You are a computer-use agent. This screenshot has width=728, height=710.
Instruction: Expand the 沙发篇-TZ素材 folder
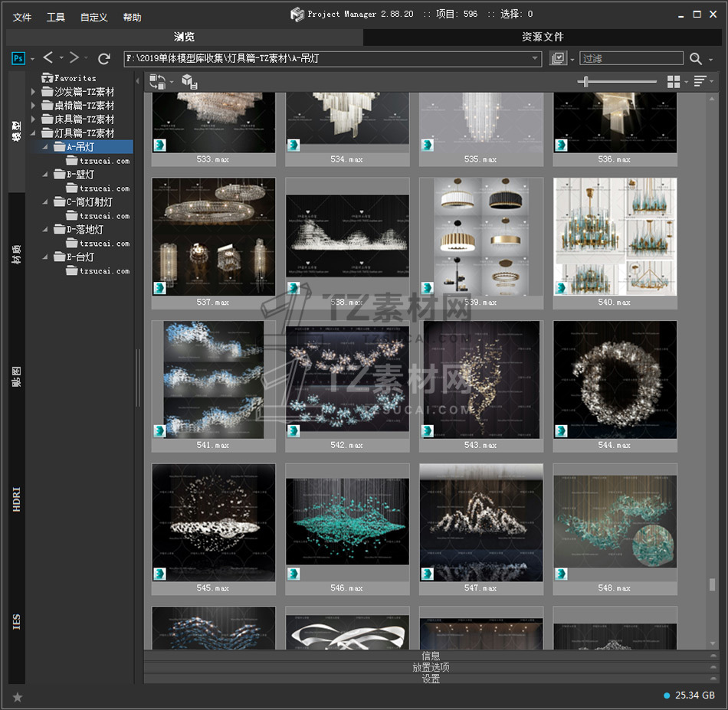(x=34, y=92)
